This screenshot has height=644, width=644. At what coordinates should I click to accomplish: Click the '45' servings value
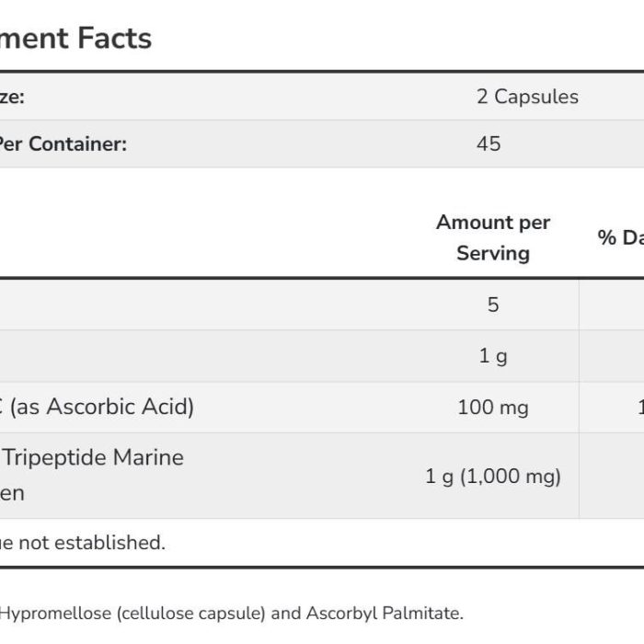489,144
